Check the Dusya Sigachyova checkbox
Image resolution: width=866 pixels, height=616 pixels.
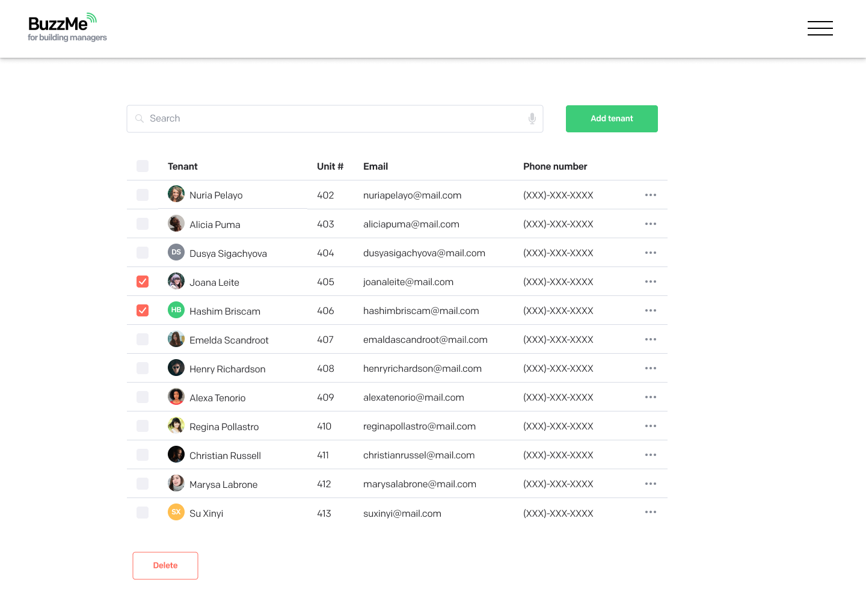[x=143, y=253]
